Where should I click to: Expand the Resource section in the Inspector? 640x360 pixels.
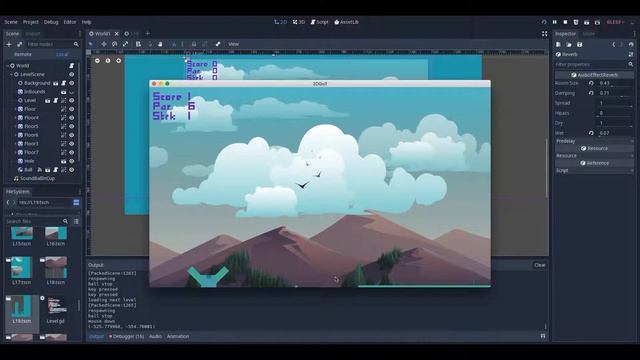(594, 156)
